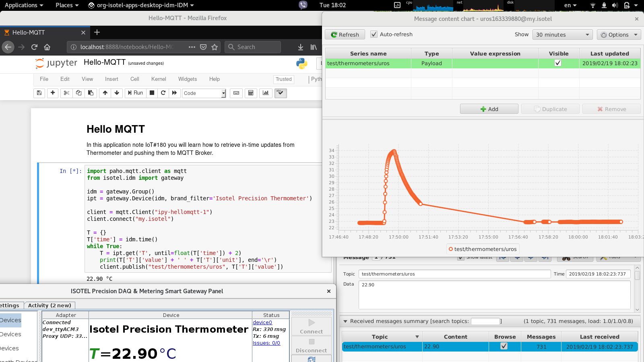Click the Refresh button in chart window

pyautogui.click(x=345, y=35)
